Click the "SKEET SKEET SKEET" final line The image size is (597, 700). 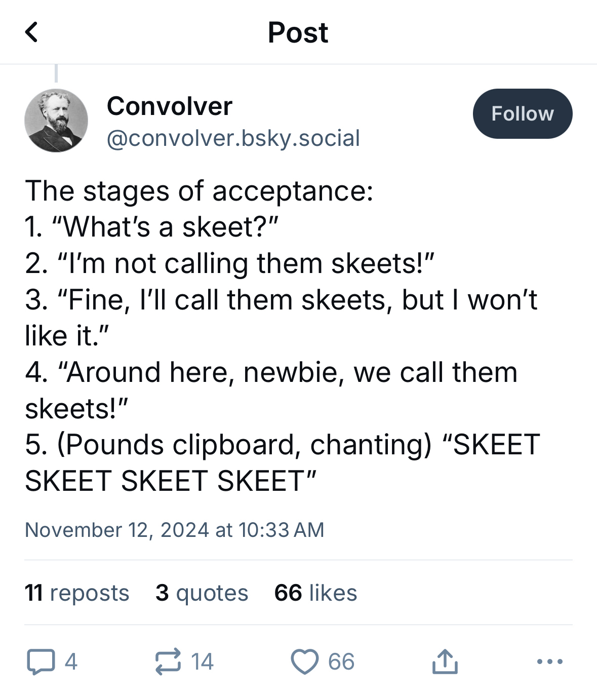171,481
